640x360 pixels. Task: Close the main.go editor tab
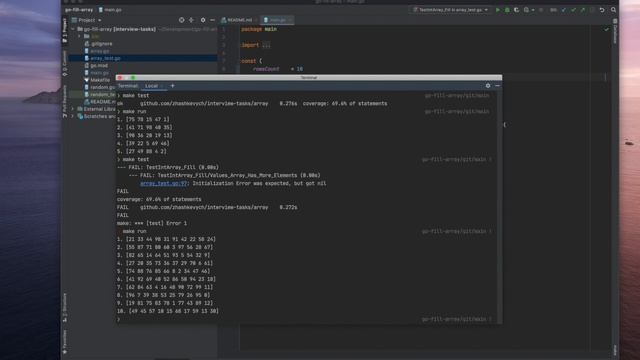coord(290,20)
